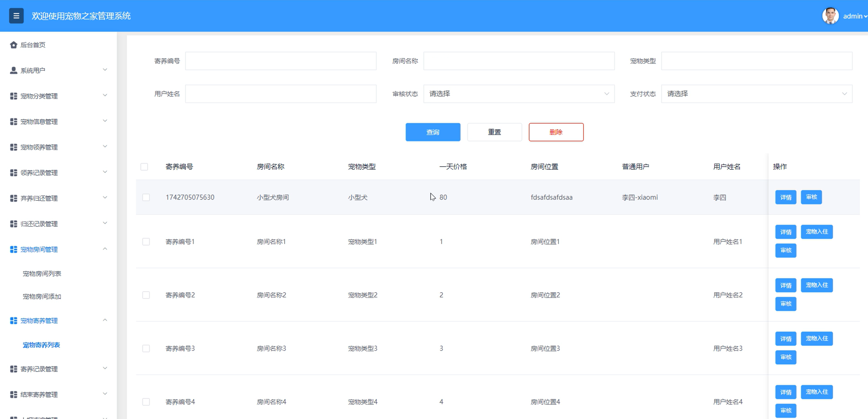Click 宠物入住 button for 寄养编号1 row
The width and height of the screenshot is (868, 419).
tap(816, 232)
